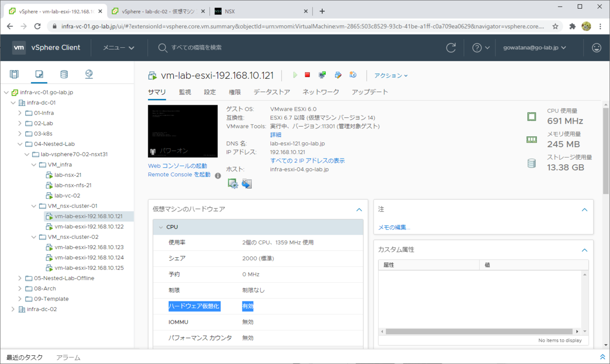This screenshot has height=364, width=610.
Task: Expand the 01-Infra folder
Action: (x=20, y=113)
